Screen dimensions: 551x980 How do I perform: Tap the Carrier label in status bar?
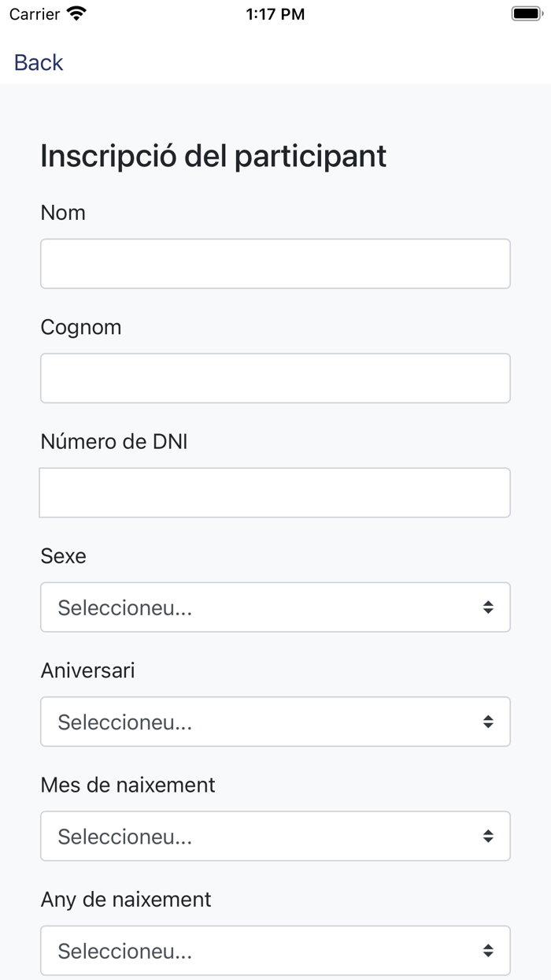coord(35,13)
